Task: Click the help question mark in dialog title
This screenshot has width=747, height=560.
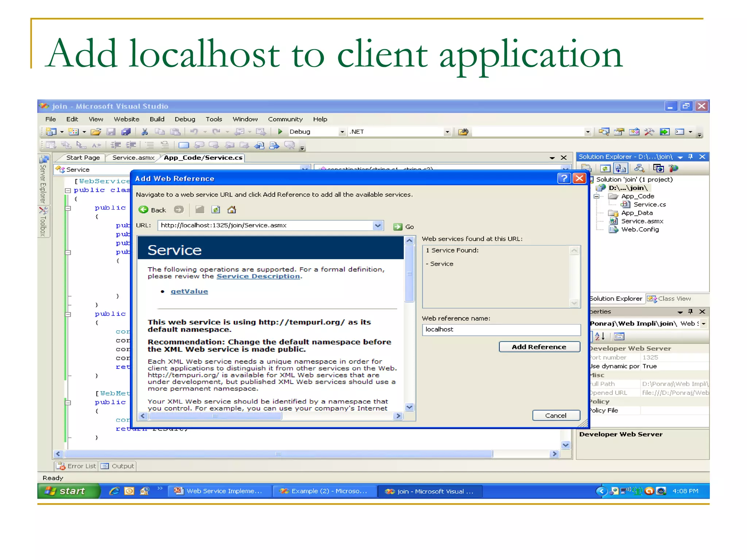Action: click(564, 178)
